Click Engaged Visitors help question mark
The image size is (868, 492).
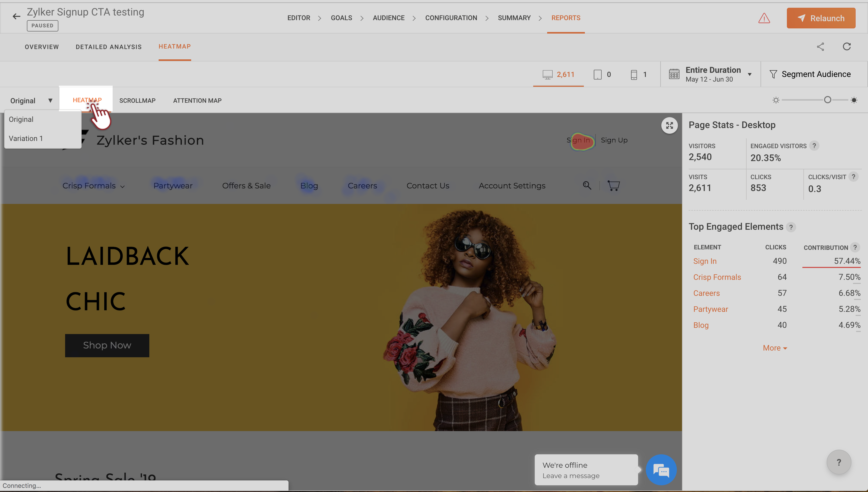tap(814, 146)
